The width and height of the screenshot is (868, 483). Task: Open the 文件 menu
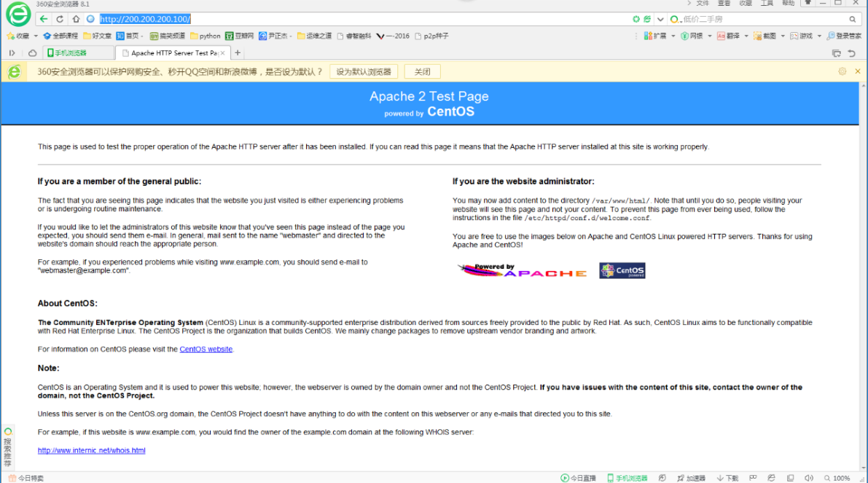coord(703,4)
